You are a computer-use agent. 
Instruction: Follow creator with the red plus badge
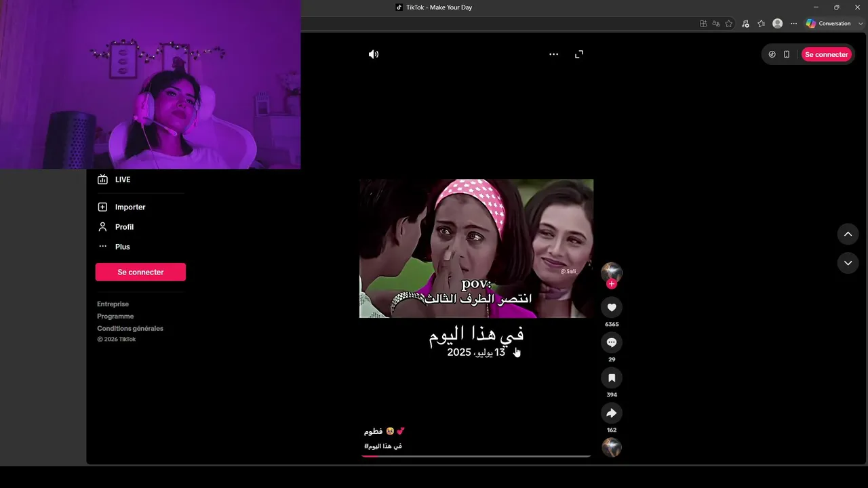(612, 284)
